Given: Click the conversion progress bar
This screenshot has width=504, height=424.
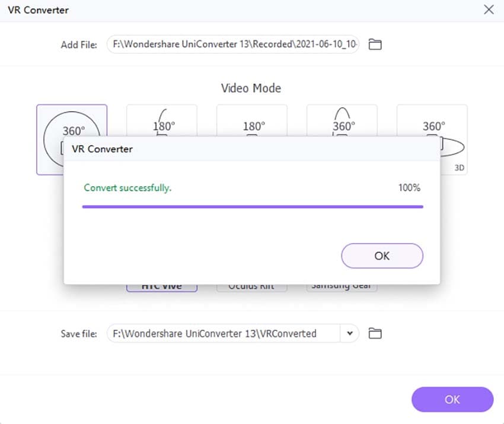Looking at the screenshot, I should 252,207.
